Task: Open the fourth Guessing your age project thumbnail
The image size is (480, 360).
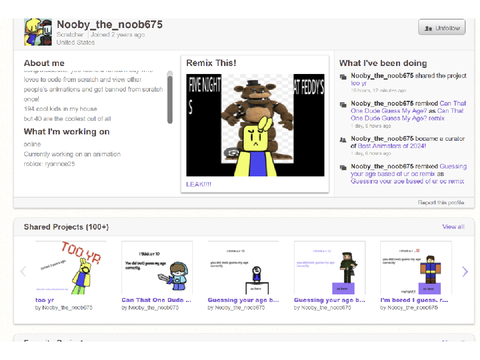Action: [330, 268]
